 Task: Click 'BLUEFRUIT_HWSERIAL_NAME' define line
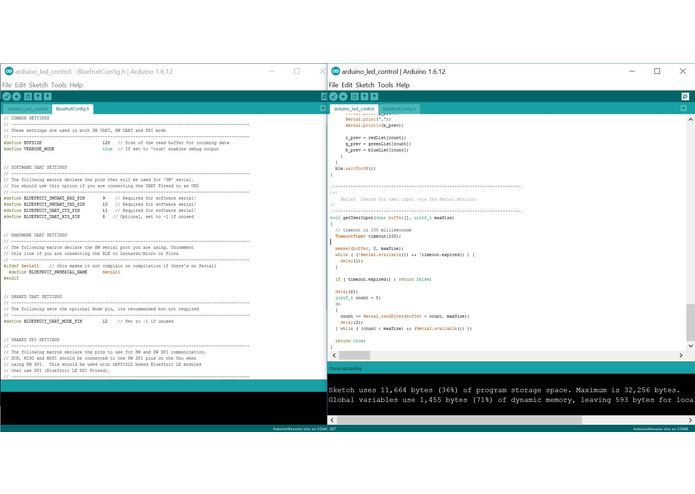64,272
